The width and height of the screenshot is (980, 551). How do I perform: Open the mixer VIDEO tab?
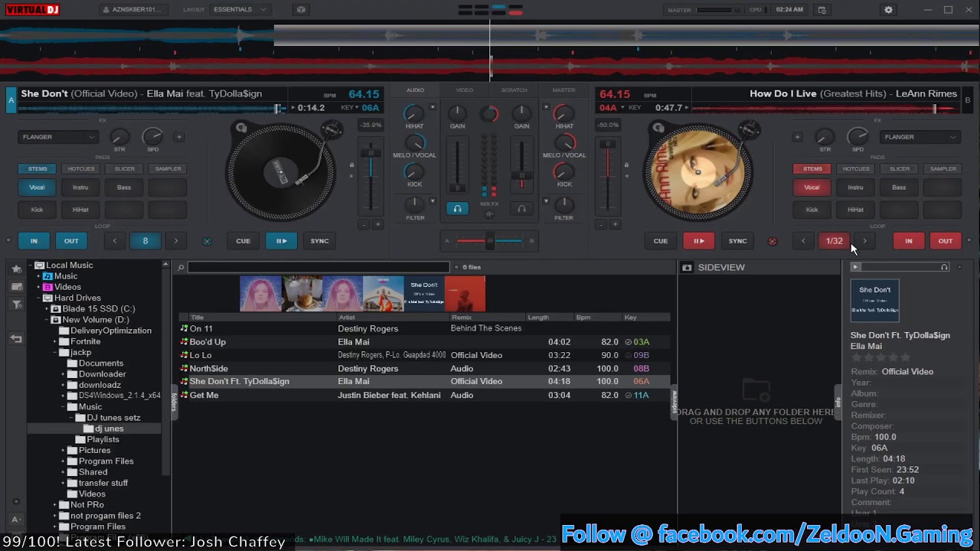[x=465, y=90]
